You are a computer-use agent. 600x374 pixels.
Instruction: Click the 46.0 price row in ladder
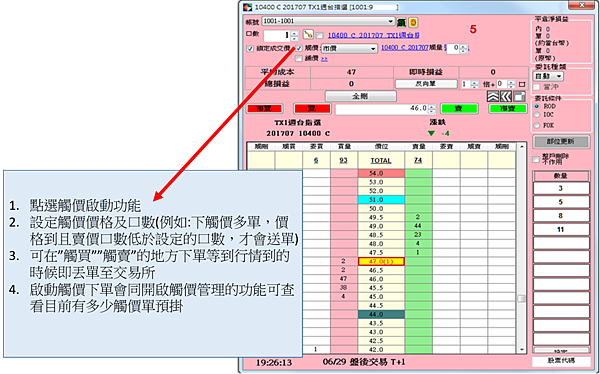pyautogui.click(x=381, y=279)
